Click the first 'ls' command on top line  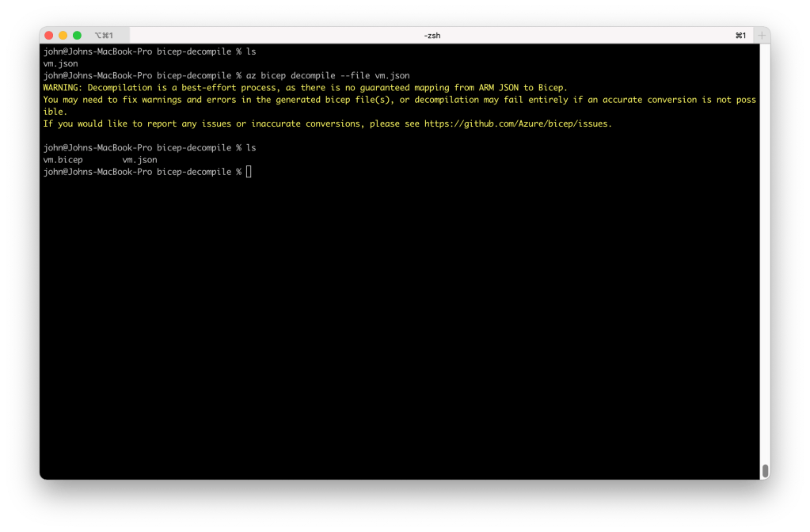tap(251, 52)
